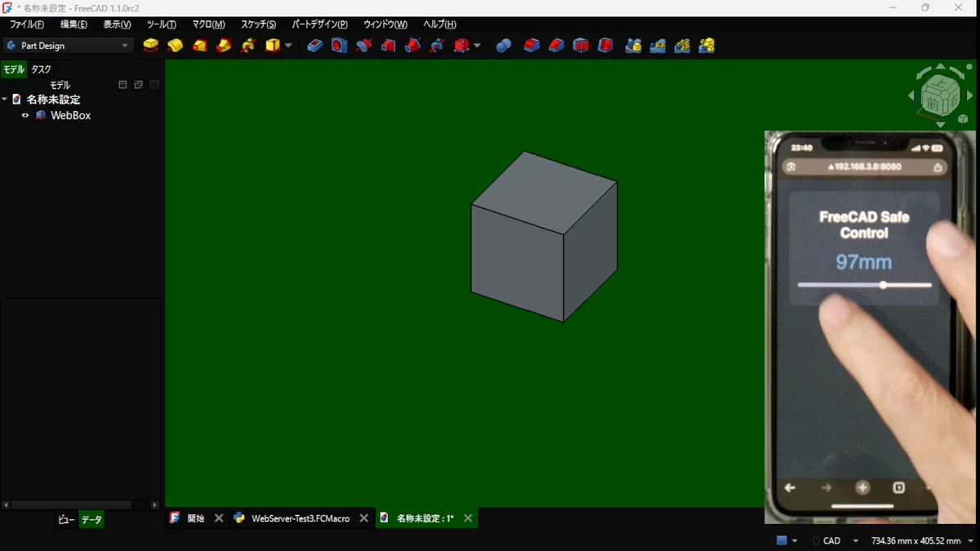Click the Pad tool icon
Screen dimensions: 980x551
coord(150,46)
